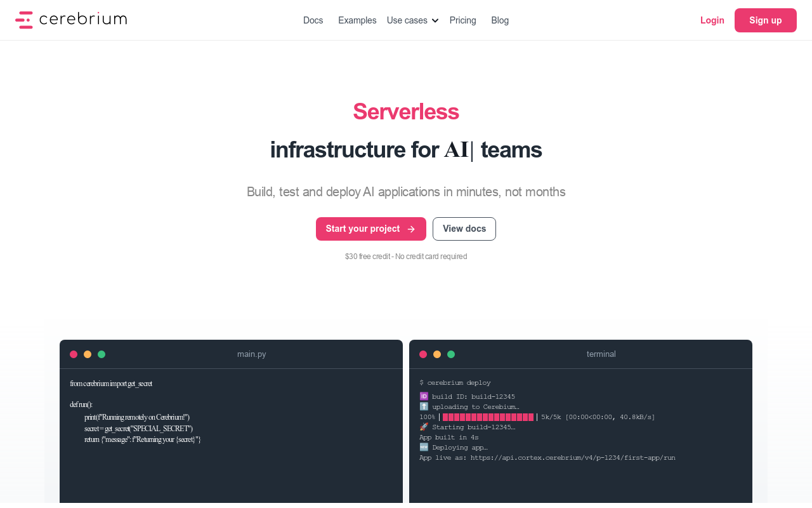Click the green dot in main.py window
The width and height of the screenshot is (812, 508).
coord(101,354)
